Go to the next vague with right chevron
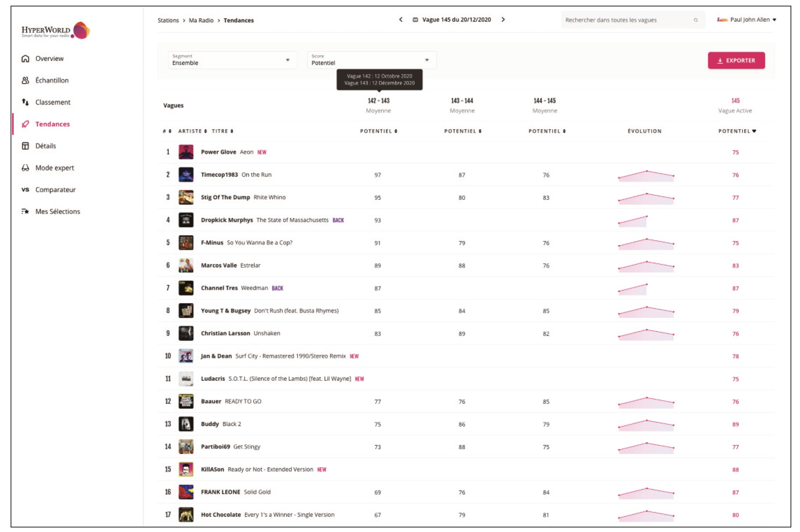The image size is (800, 532). (x=503, y=20)
